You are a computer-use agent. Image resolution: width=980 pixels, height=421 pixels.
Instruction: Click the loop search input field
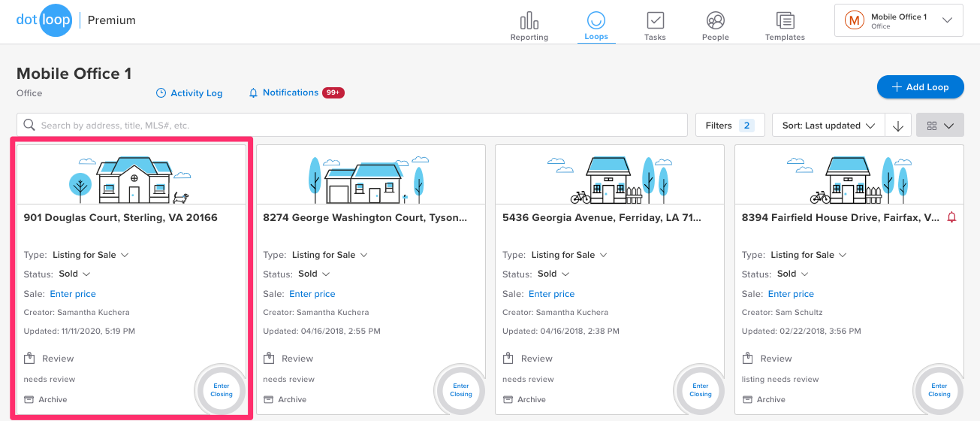pos(353,126)
